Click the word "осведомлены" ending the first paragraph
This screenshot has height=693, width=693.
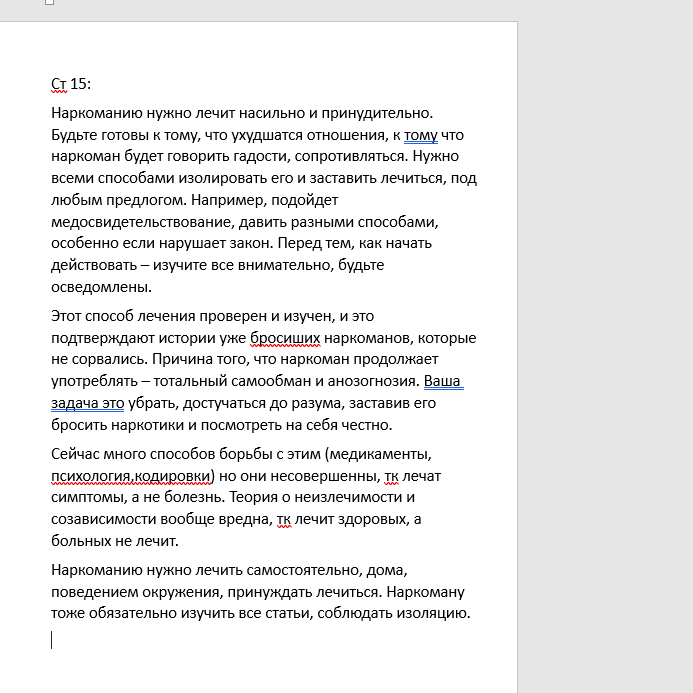point(100,288)
